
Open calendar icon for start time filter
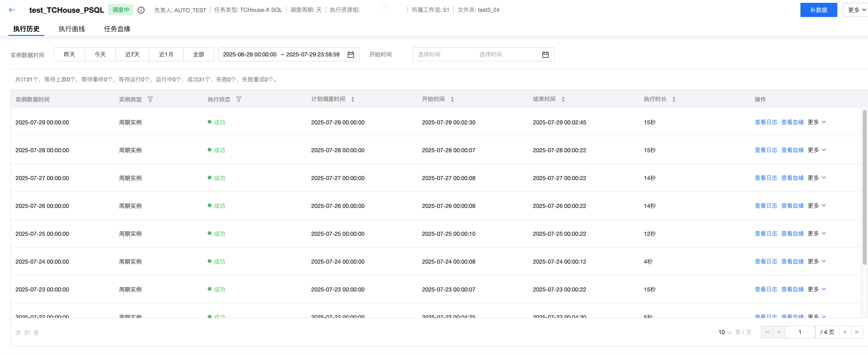545,55
